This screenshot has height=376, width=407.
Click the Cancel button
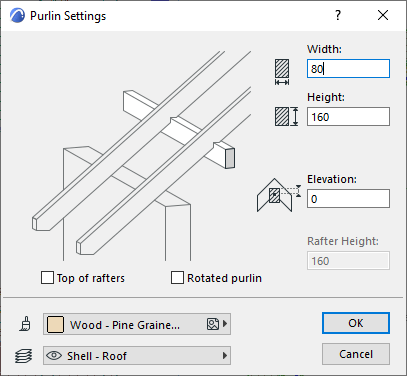tap(356, 354)
